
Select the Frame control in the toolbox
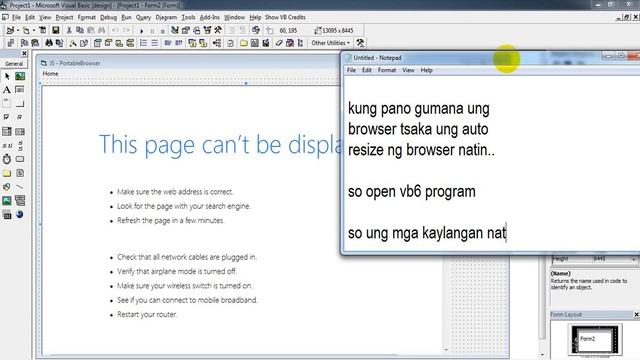(7, 104)
